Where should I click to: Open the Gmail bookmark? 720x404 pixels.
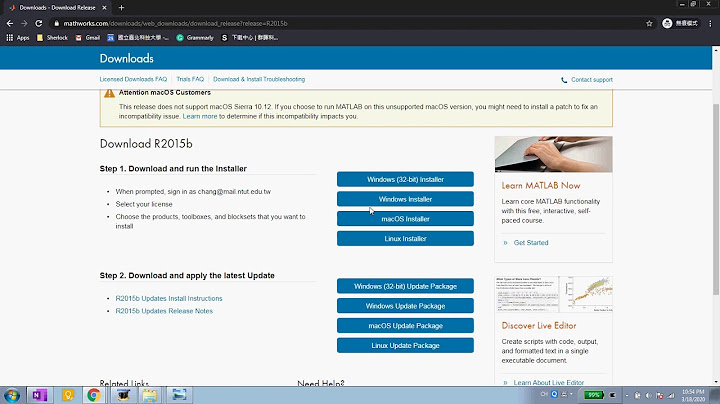click(88, 38)
